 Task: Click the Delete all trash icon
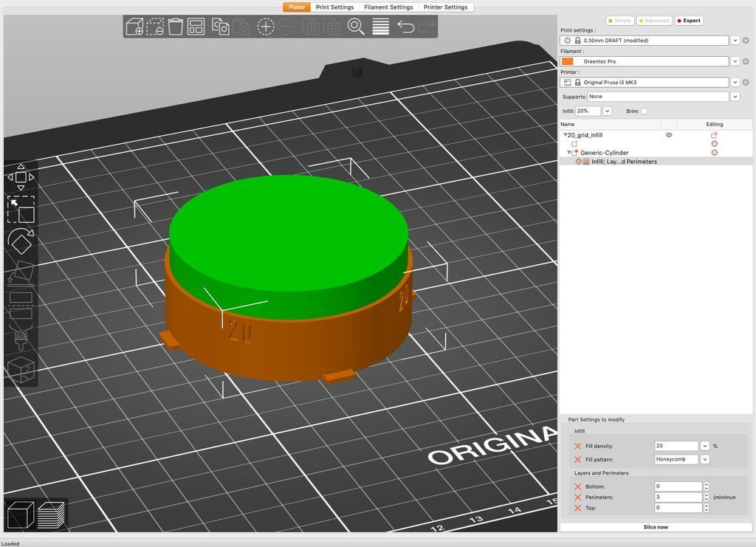pyautogui.click(x=176, y=27)
